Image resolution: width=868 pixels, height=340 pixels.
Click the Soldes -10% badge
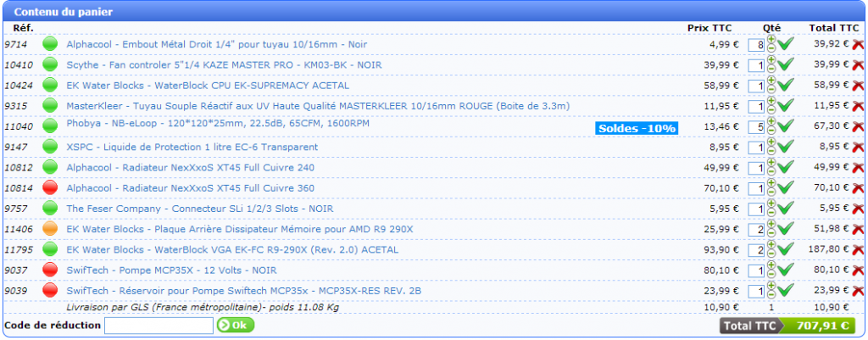click(637, 129)
